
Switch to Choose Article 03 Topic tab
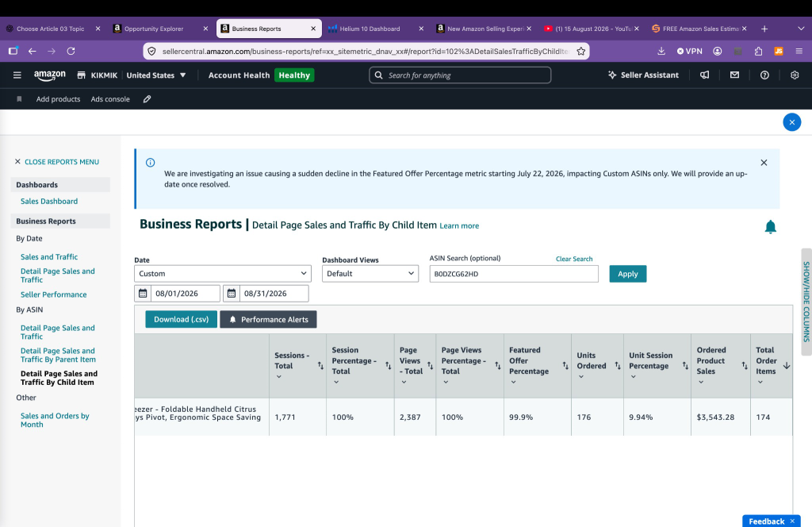coord(50,29)
